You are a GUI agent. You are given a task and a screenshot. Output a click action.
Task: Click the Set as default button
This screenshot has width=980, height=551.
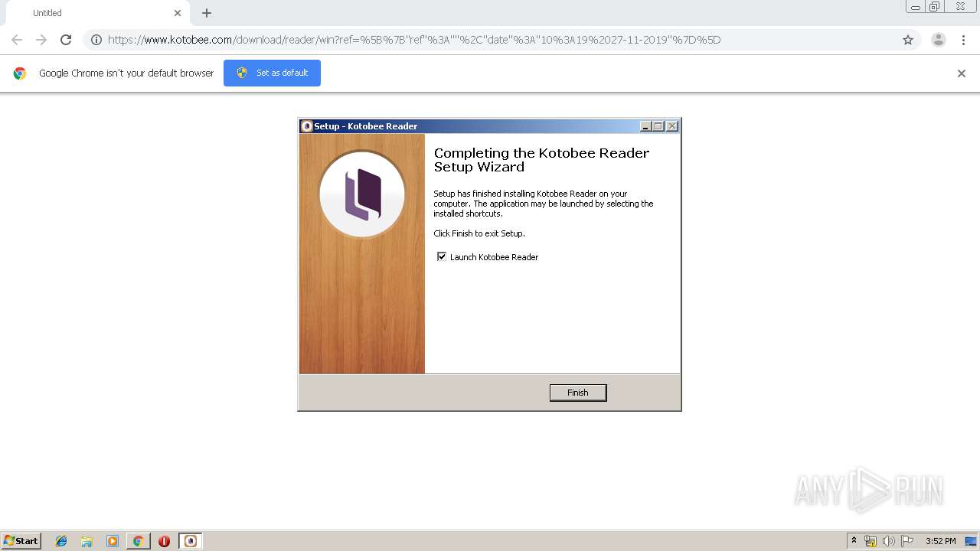(272, 73)
